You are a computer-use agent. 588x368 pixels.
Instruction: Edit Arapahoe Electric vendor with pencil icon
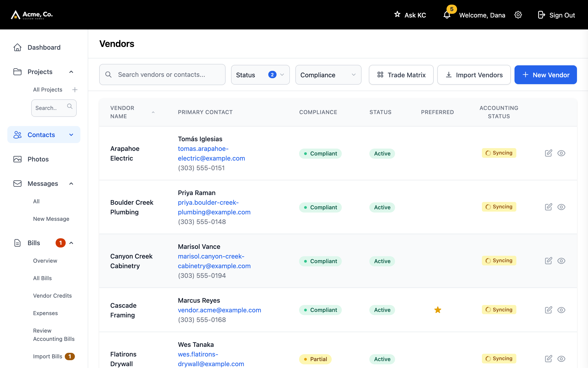coord(548,153)
